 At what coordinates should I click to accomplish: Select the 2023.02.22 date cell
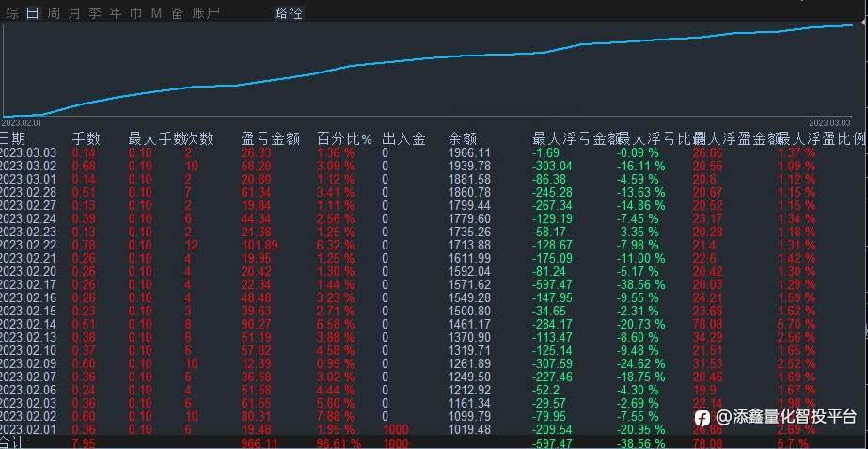tap(27, 245)
